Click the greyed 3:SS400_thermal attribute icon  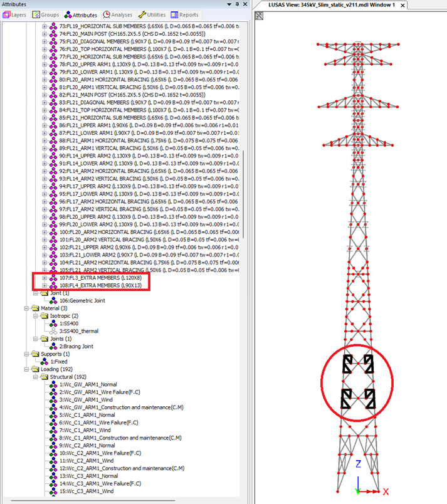point(53,331)
